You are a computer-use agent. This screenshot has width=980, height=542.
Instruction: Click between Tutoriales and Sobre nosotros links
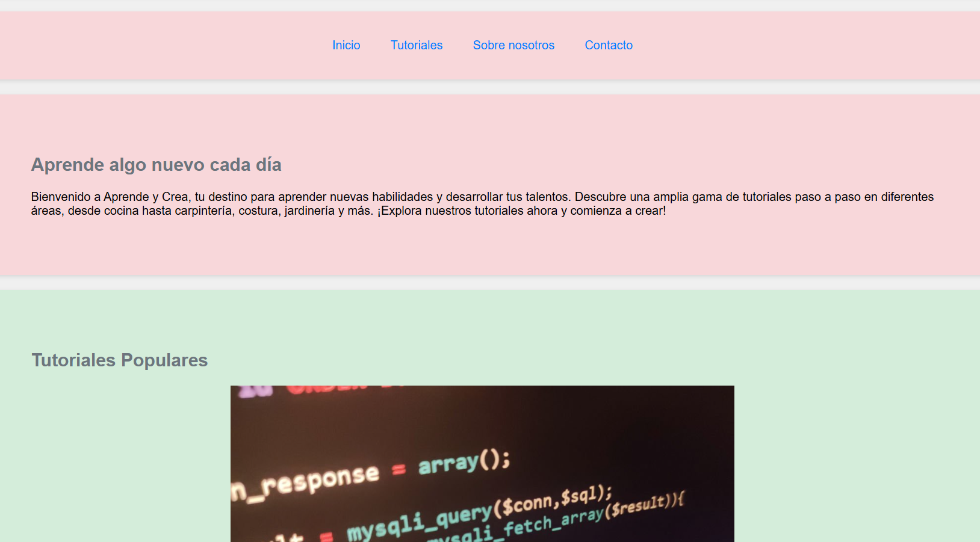(459, 45)
